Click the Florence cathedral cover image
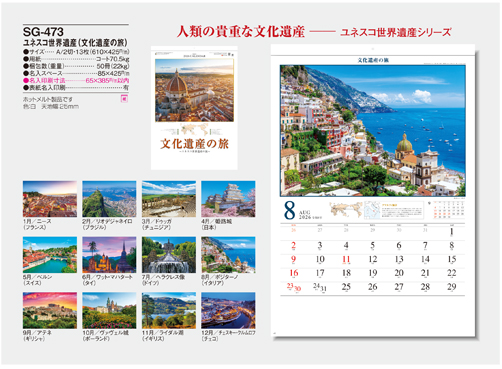502x369 pixels. coord(194,90)
